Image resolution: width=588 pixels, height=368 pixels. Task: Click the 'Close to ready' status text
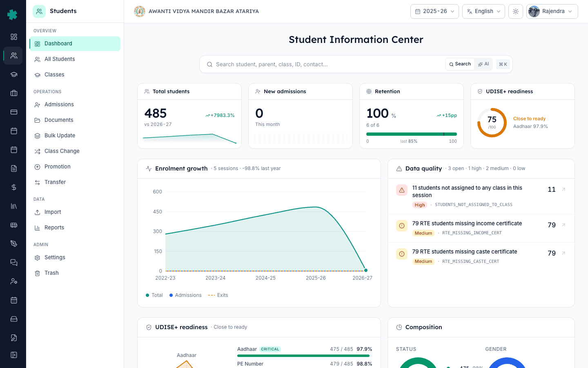(529, 119)
